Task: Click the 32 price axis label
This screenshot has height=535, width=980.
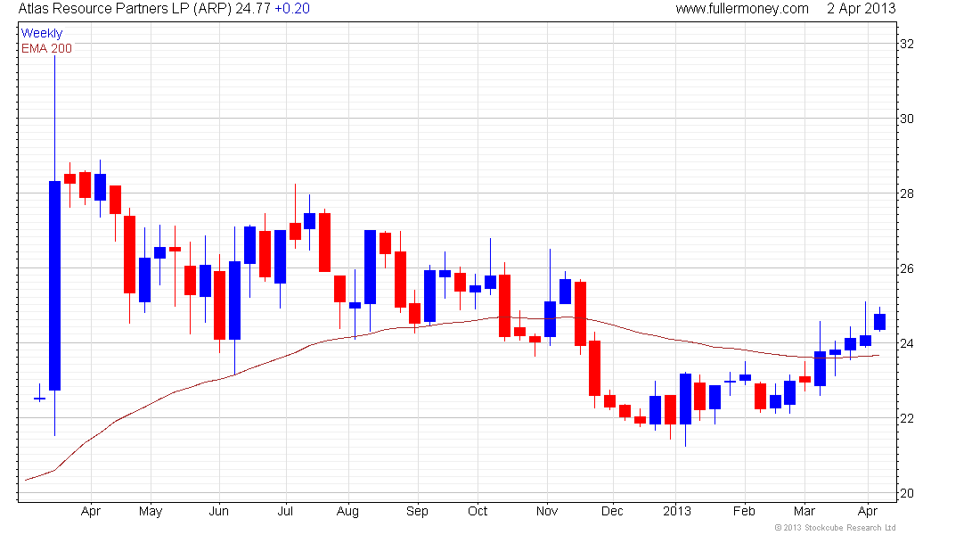Action: pyautogui.click(x=906, y=44)
